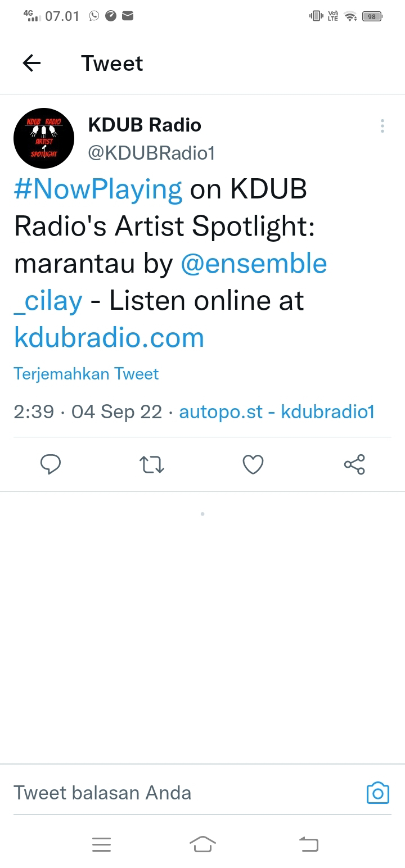Screen dimensions: 405x868
Task: Tap the Android back navigation button
Action: click(308, 844)
